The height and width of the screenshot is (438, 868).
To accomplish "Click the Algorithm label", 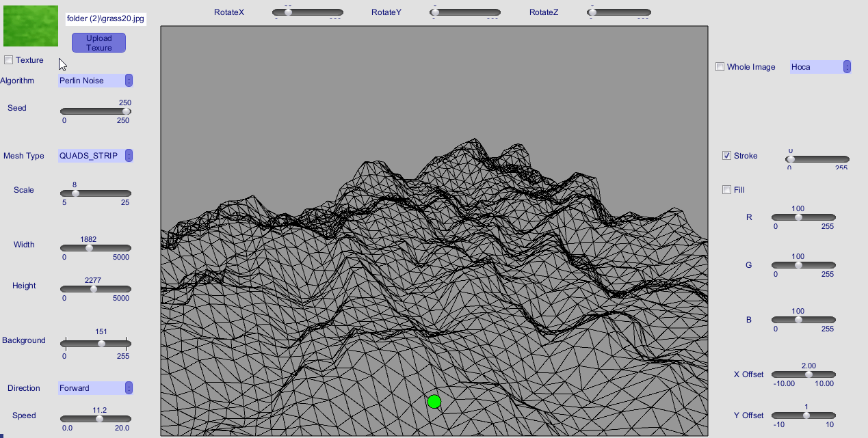I will point(17,81).
